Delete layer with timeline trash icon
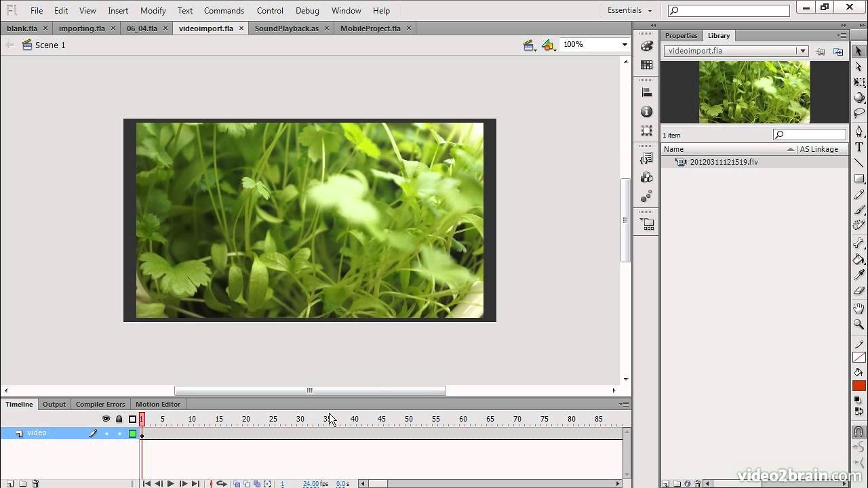The image size is (868, 488). (x=36, y=483)
